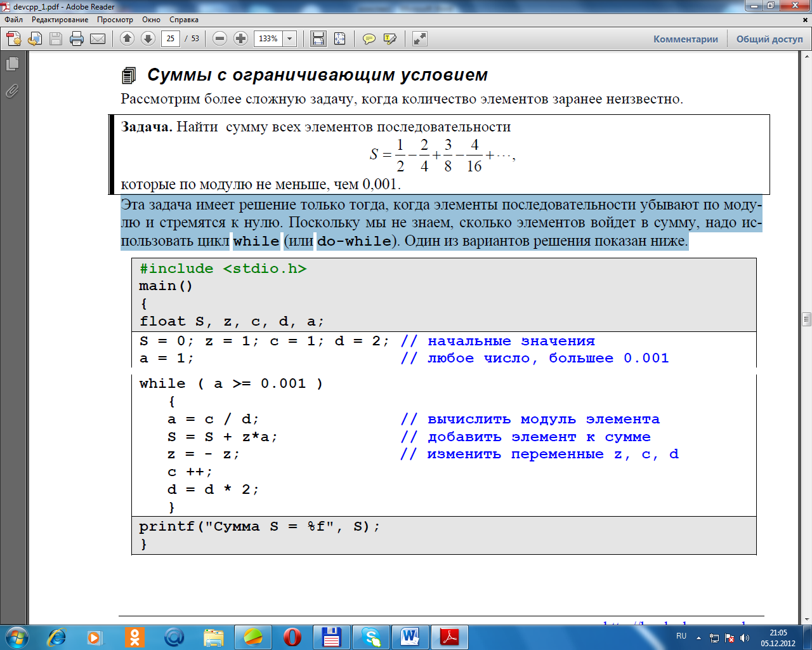
Task: Click the scrollbar down arrow
Action: coord(806,618)
